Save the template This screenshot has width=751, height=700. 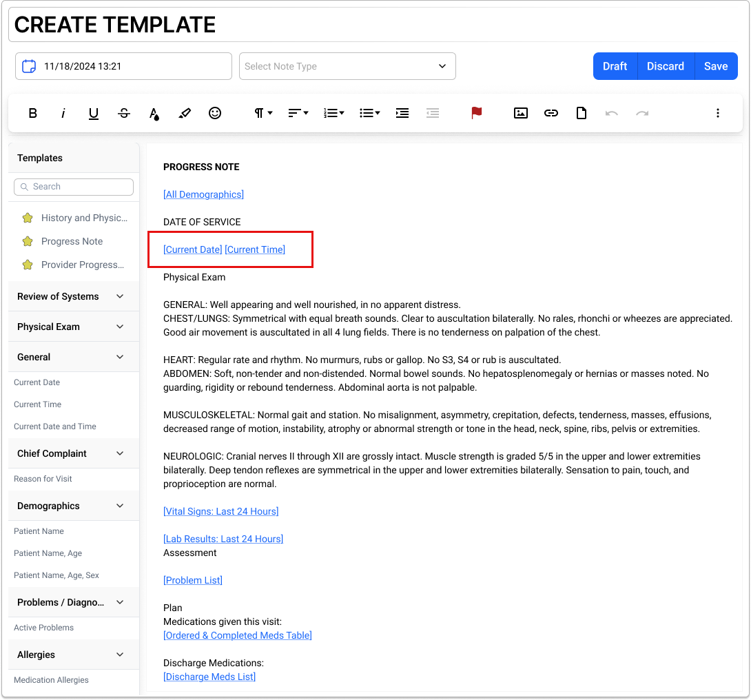[716, 66]
